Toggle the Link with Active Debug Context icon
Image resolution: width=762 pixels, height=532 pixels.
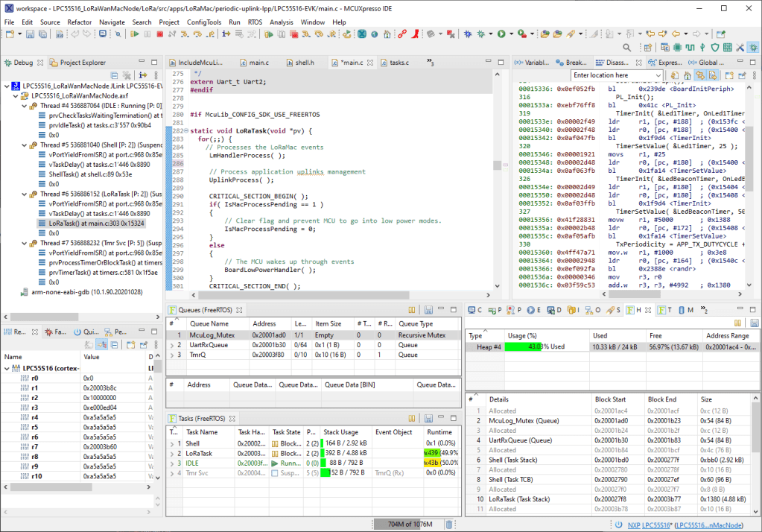coord(700,75)
